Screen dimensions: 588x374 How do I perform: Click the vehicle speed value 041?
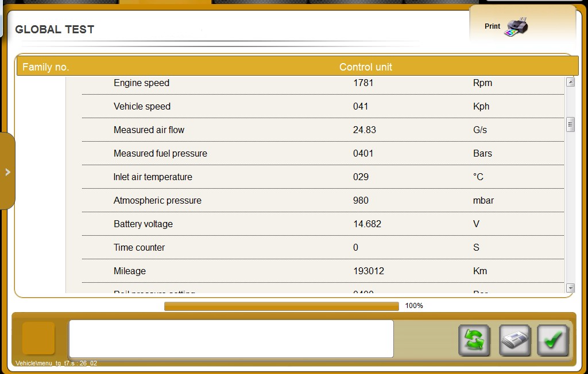point(361,107)
